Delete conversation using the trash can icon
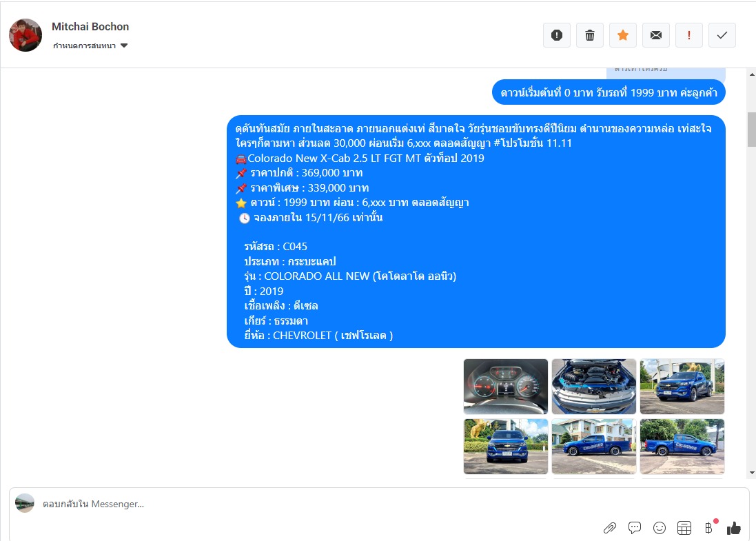 point(590,35)
